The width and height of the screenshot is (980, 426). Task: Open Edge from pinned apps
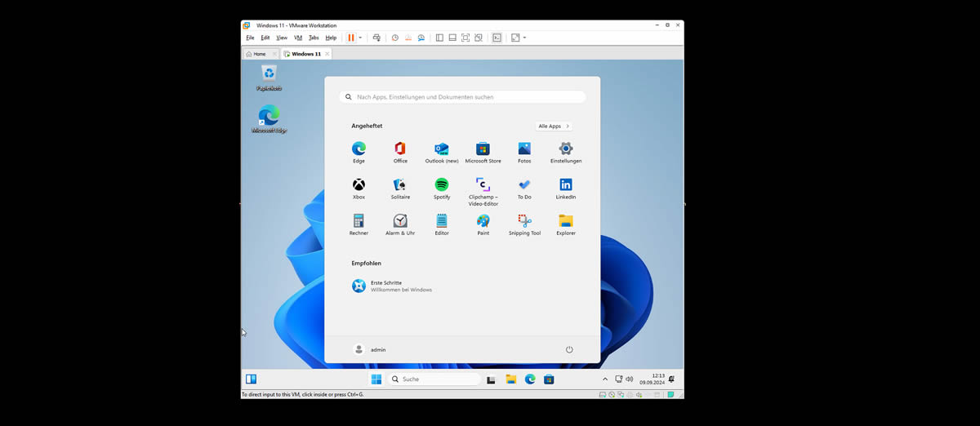(x=359, y=152)
